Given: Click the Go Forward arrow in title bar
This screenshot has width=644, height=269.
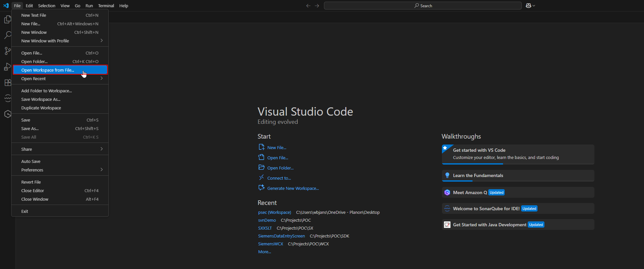Looking at the screenshot, I should (317, 6).
